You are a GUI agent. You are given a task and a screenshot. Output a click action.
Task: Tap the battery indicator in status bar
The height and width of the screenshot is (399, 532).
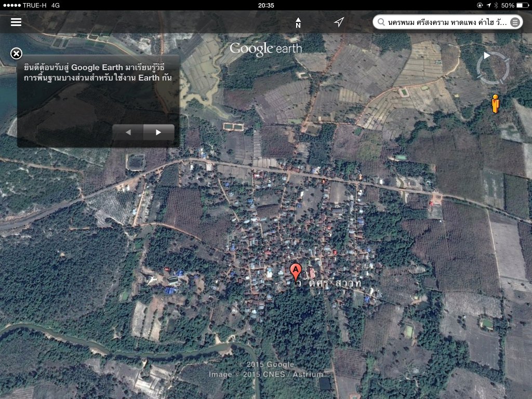click(x=516, y=5)
